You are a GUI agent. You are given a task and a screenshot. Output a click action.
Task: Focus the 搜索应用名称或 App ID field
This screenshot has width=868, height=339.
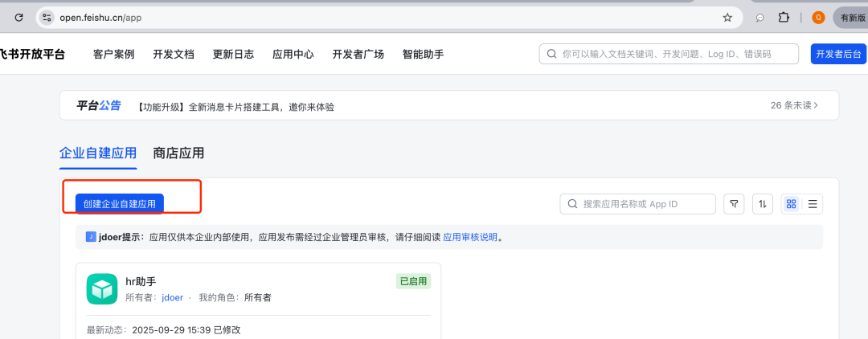[643, 204]
